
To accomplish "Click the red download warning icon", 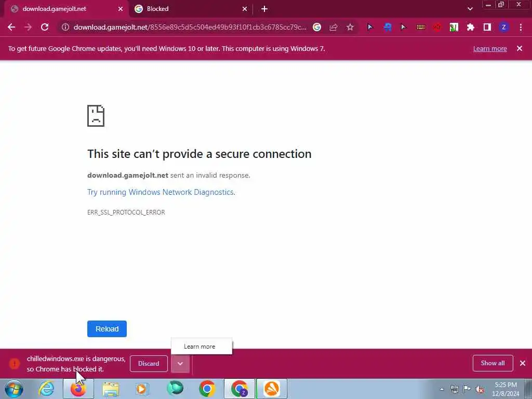I will click(15, 363).
